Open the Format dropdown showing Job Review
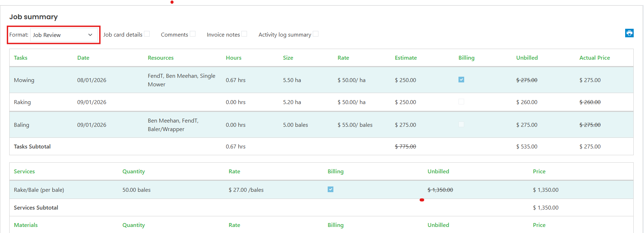 (x=64, y=35)
